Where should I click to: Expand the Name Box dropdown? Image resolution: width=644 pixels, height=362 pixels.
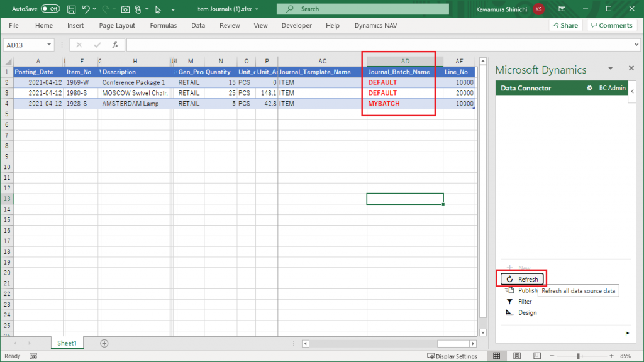click(50, 45)
